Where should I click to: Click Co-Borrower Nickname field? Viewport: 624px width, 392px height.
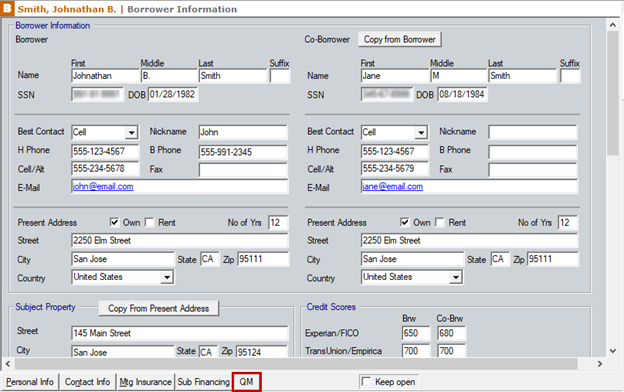[x=533, y=132]
